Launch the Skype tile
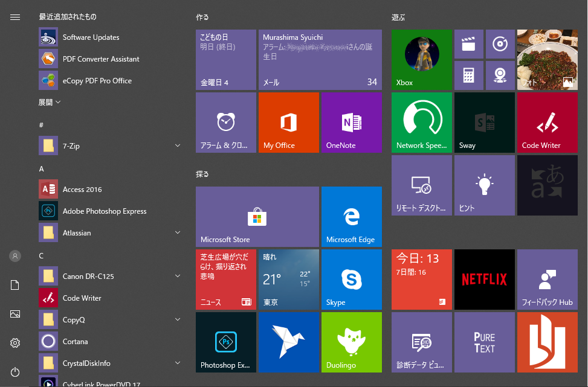This screenshot has width=588, height=387. (352, 280)
